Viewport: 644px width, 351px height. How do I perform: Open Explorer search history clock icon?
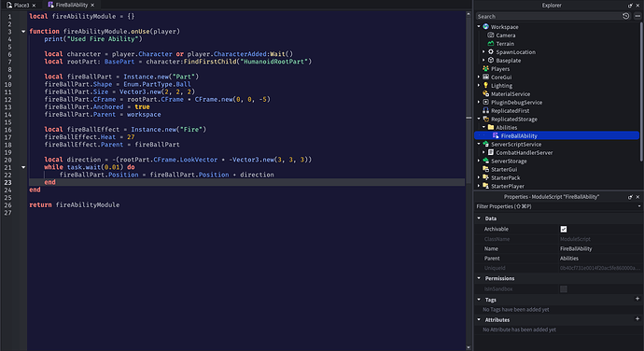(x=625, y=16)
